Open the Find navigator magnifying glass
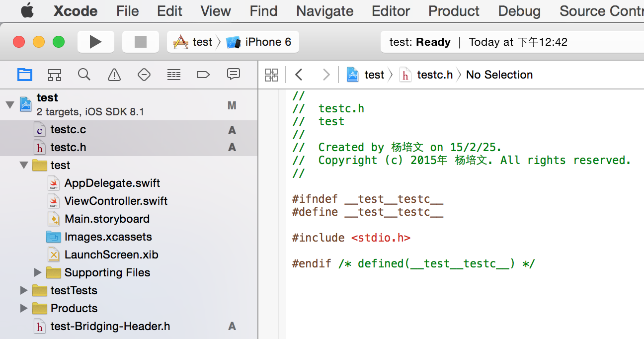 tap(84, 74)
